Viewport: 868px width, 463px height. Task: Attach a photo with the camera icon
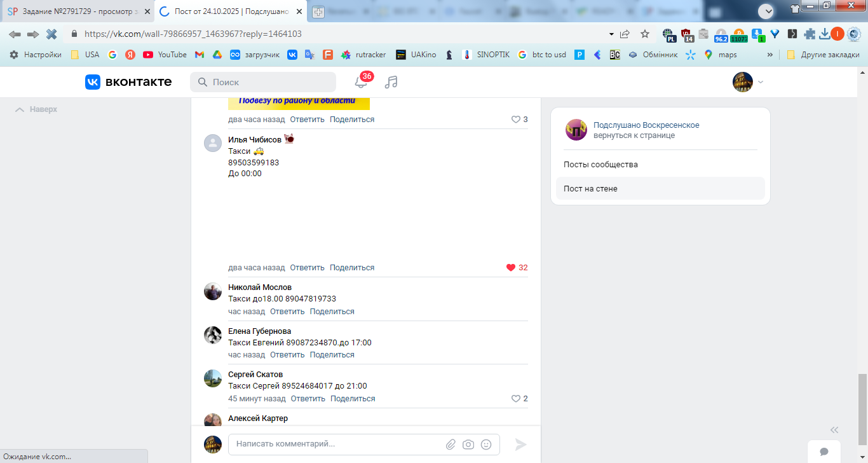tap(468, 445)
